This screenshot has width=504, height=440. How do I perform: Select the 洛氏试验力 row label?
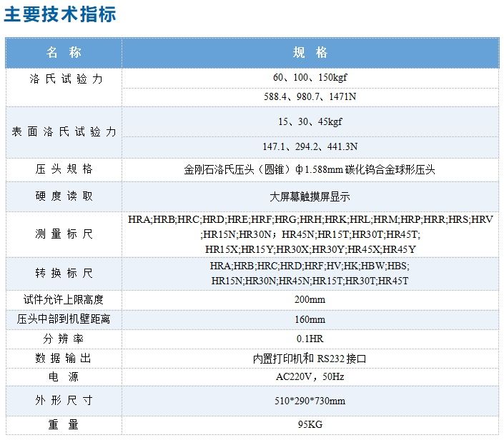[x=66, y=79]
